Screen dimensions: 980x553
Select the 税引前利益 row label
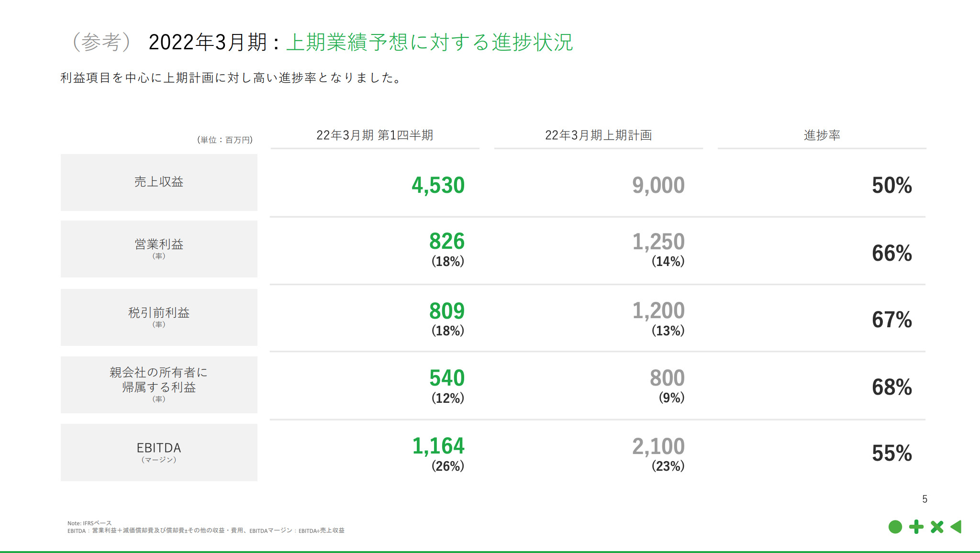(159, 313)
